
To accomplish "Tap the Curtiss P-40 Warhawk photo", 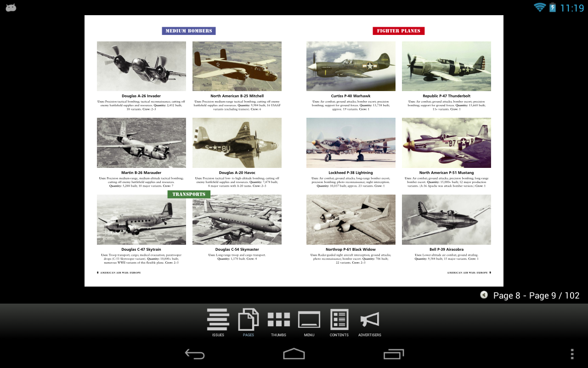I will 351,66.
